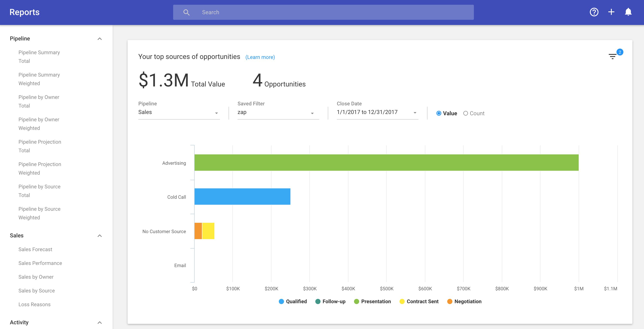Toggle Follow-up legend dot

[x=318, y=301]
